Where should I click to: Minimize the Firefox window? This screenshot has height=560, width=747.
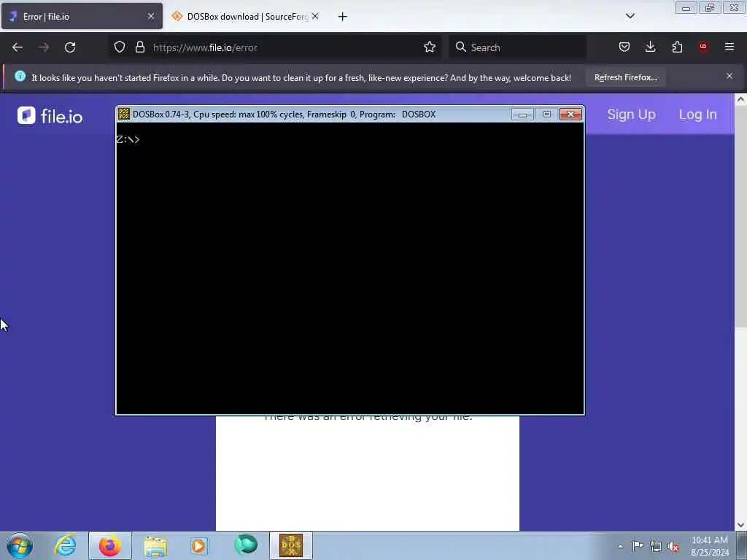click(686, 8)
